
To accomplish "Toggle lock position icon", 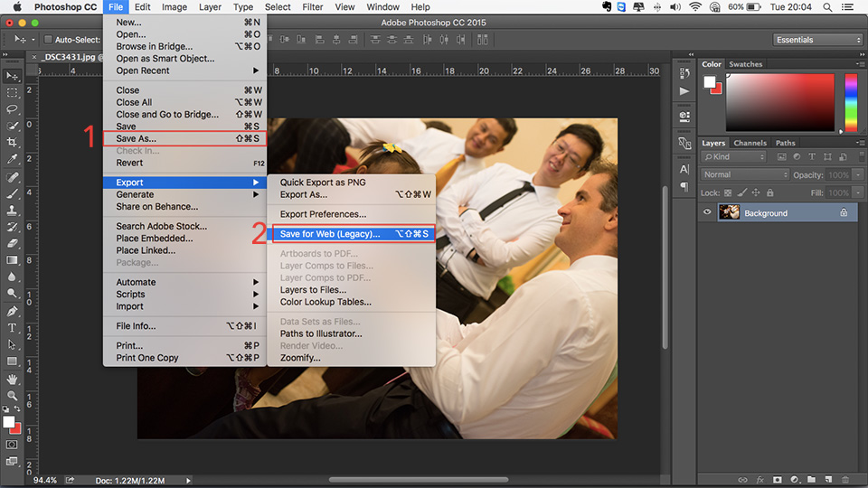I will 756,192.
